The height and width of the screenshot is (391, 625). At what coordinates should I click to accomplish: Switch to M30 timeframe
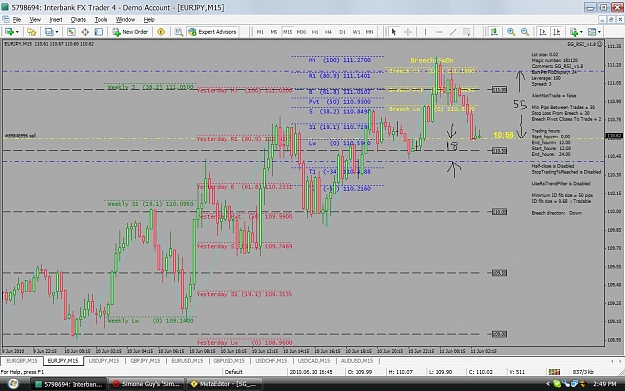click(301, 32)
